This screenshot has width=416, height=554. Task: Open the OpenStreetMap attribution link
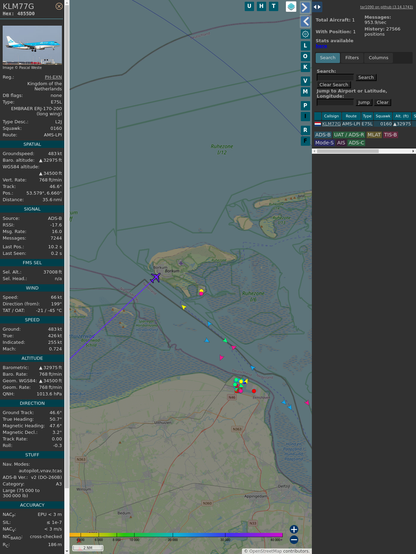[x=264, y=551]
